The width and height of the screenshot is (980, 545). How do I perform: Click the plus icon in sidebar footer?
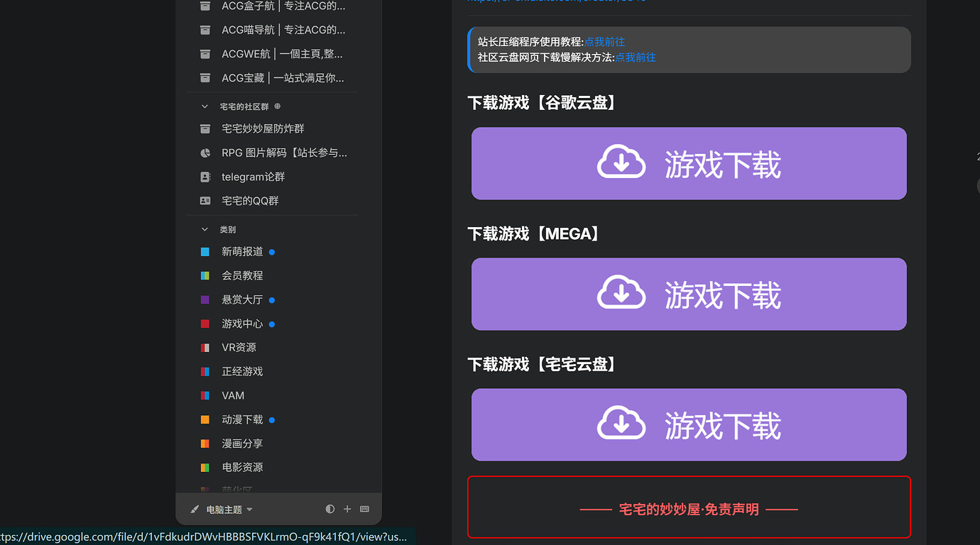tap(347, 510)
